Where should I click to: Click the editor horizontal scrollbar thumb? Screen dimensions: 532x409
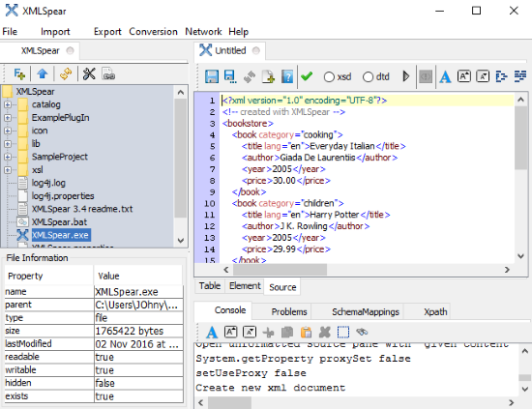280,270
